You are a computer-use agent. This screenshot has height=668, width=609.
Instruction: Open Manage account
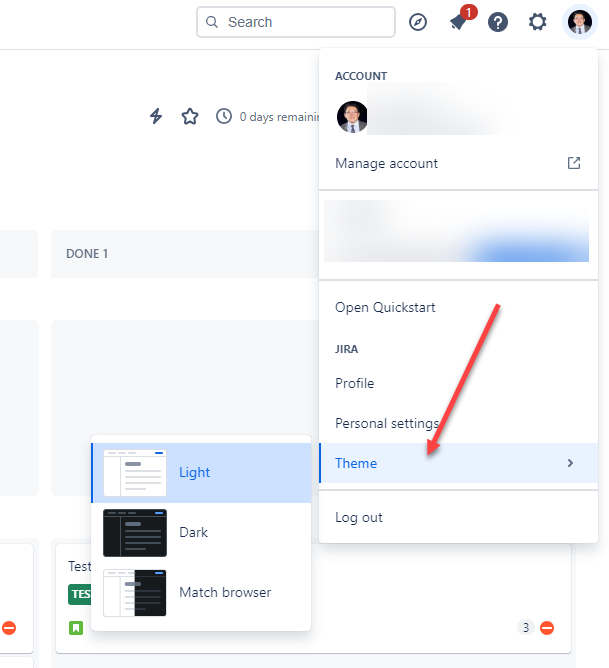(x=458, y=164)
